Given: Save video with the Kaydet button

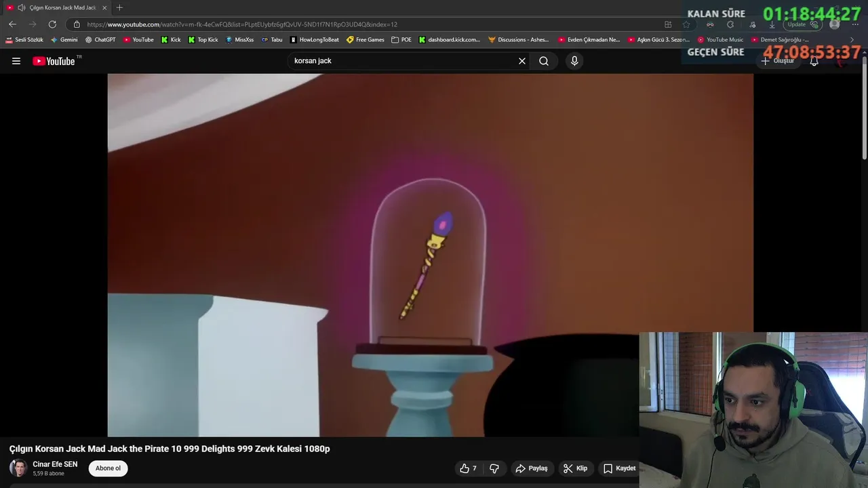Looking at the screenshot, I should [619, 468].
